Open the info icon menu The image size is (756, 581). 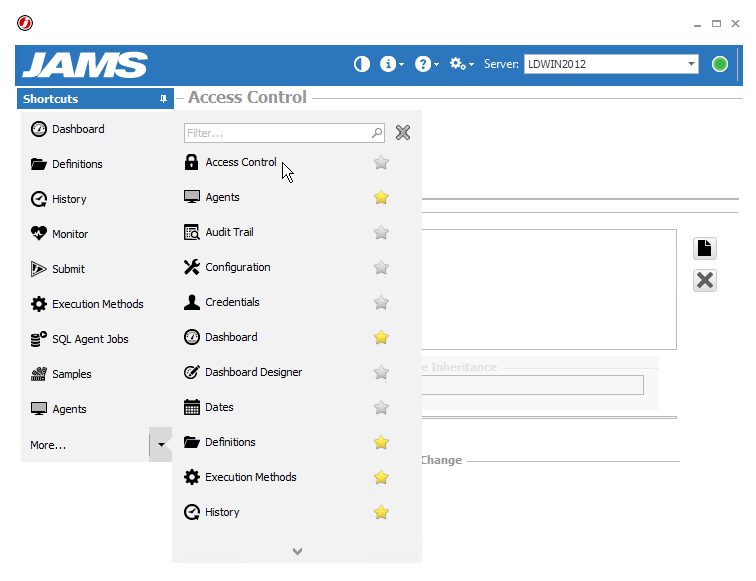pyautogui.click(x=391, y=64)
